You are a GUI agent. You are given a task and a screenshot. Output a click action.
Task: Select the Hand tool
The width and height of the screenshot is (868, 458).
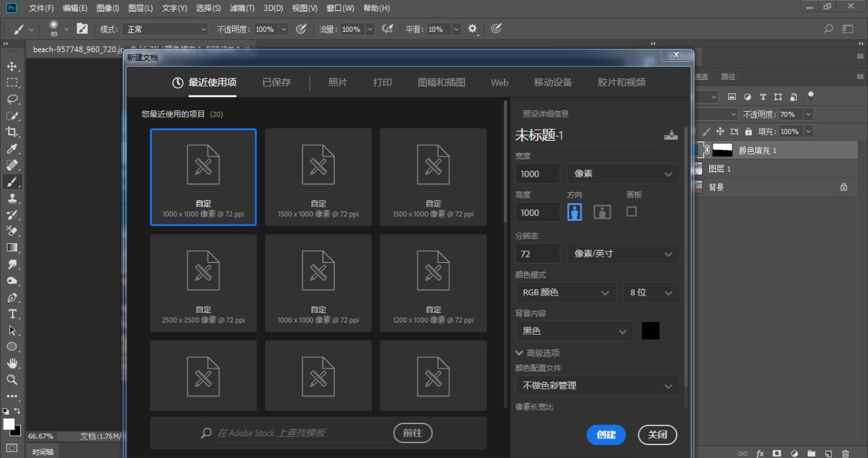click(12, 363)
